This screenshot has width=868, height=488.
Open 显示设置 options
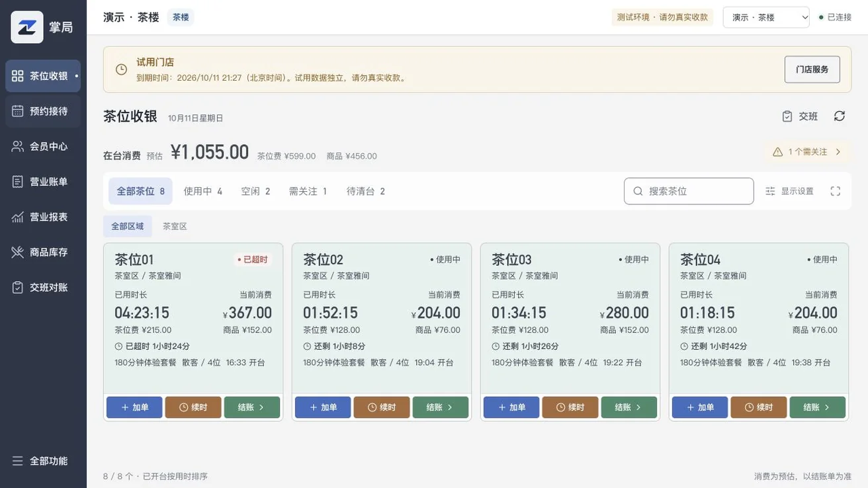[790, 191]
